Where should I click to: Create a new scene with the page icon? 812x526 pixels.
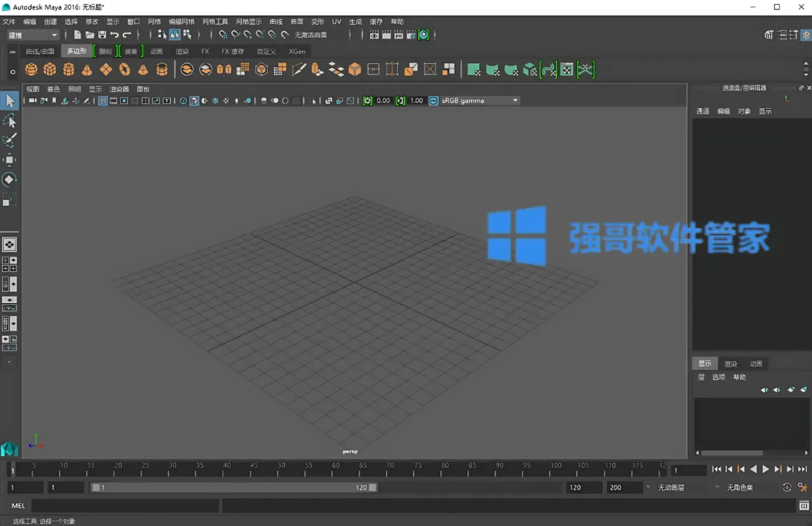click(78, 35)
